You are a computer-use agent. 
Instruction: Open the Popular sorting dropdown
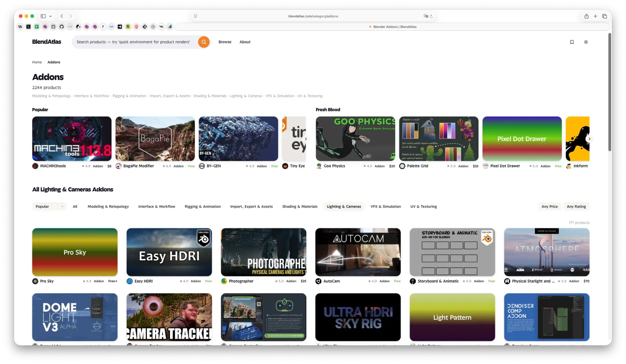click(x=49, y=206)
